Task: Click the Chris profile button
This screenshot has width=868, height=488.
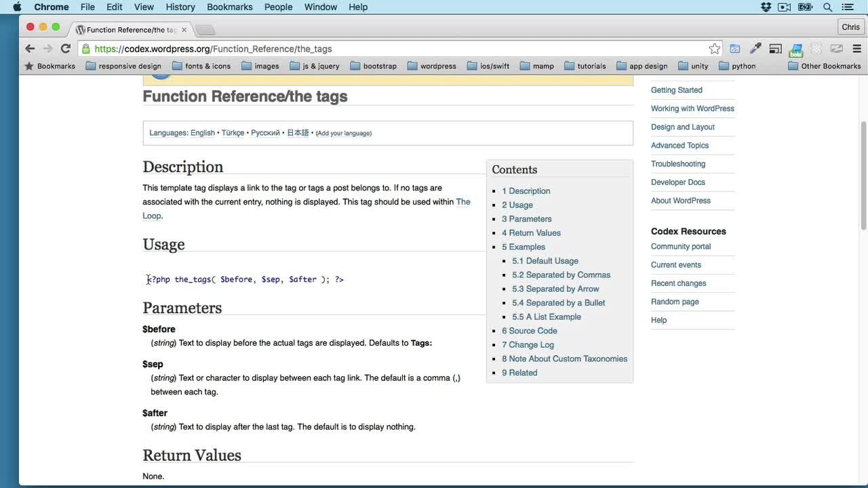Action: [x=850, y=27]
